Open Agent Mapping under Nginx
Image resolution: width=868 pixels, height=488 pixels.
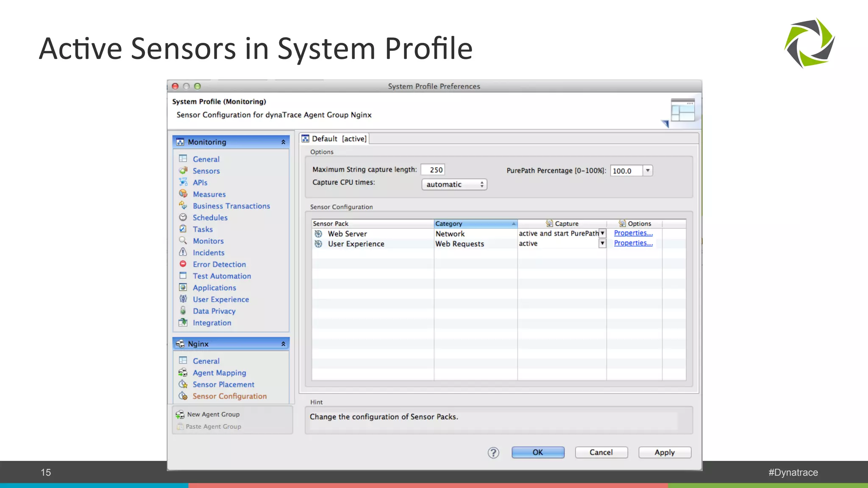pyautogui.click(x=220, y=373)
